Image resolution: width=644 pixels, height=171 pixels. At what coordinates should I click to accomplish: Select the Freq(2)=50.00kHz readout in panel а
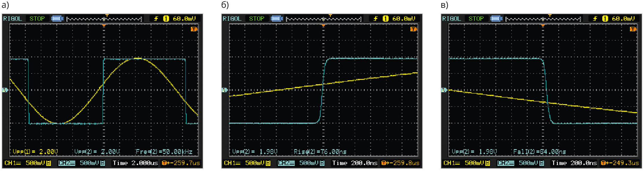click(164, 152)
